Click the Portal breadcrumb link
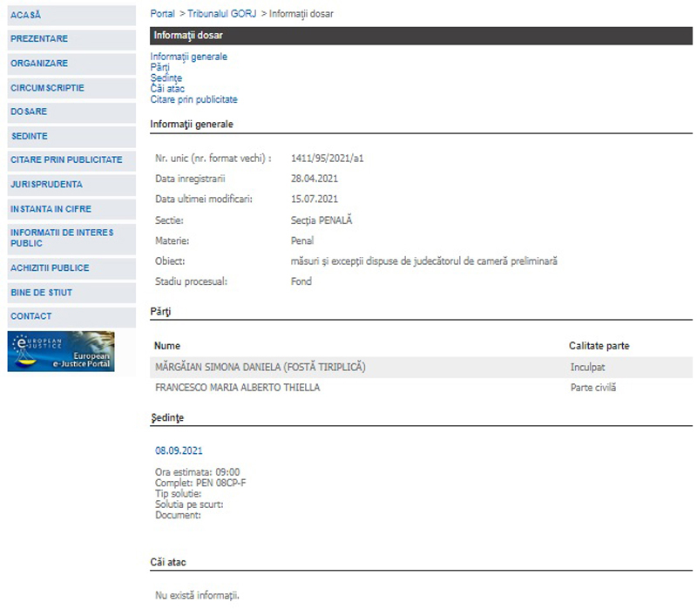 click(162, 14)
